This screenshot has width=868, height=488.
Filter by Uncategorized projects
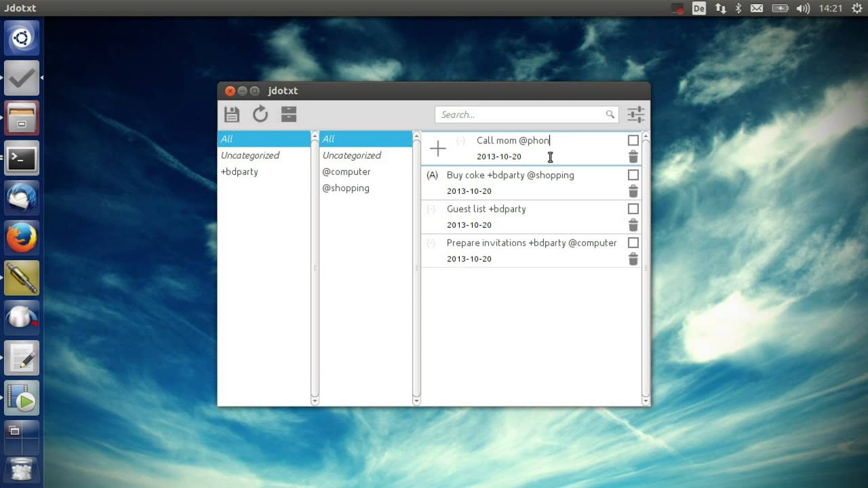(x=264, y=155)
